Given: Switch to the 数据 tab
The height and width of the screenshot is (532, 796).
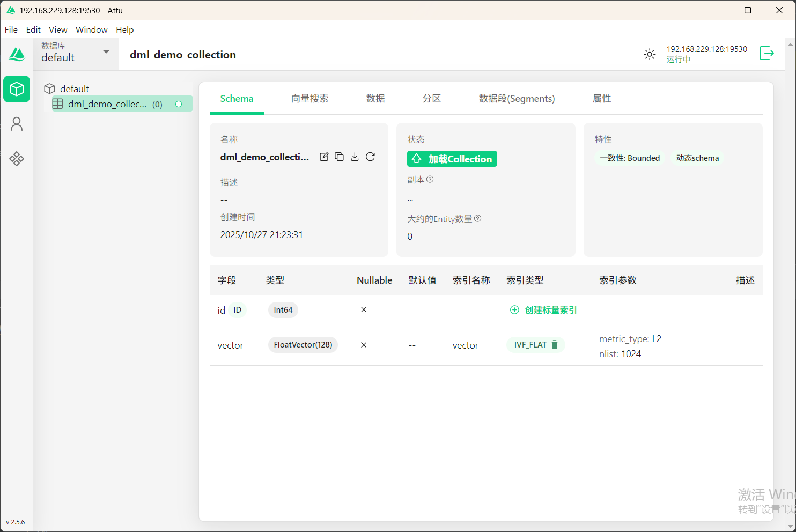Looking at the screenshot, I should pyautogui.click(x=375, y=99).
